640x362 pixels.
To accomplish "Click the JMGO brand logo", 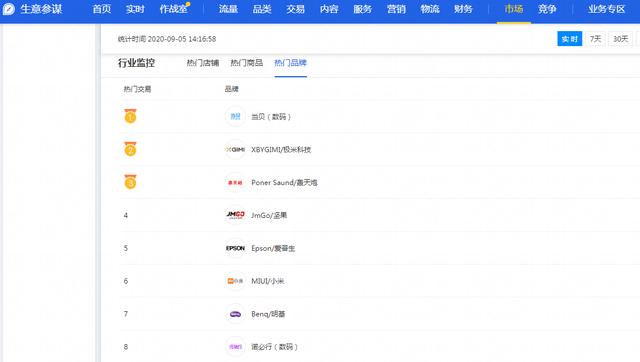I will point(235,215).
